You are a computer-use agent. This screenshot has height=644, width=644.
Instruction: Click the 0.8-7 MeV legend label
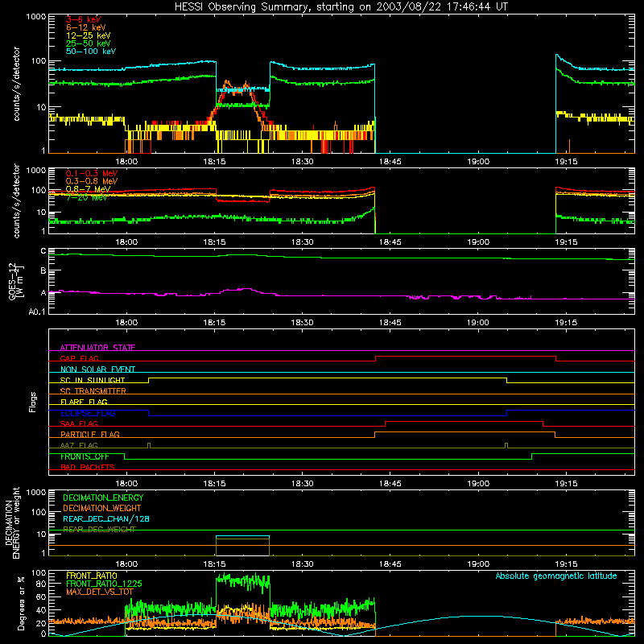click(89, 189)
